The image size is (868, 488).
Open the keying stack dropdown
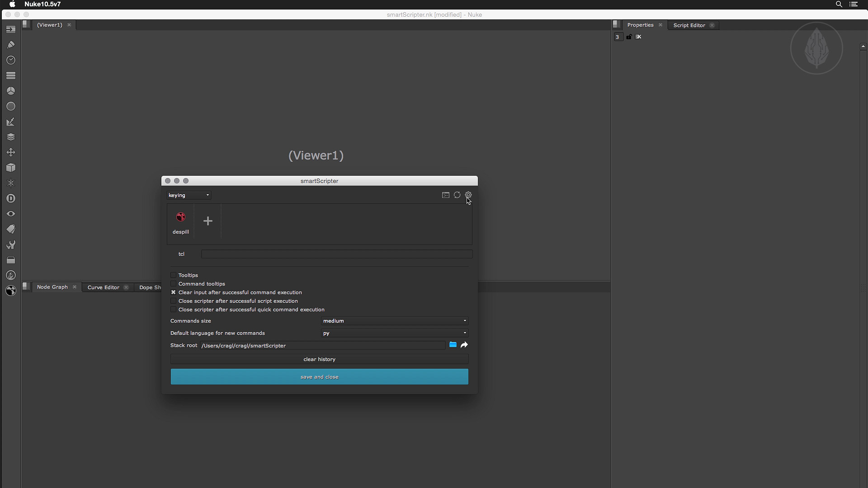(x=189, y=195)
